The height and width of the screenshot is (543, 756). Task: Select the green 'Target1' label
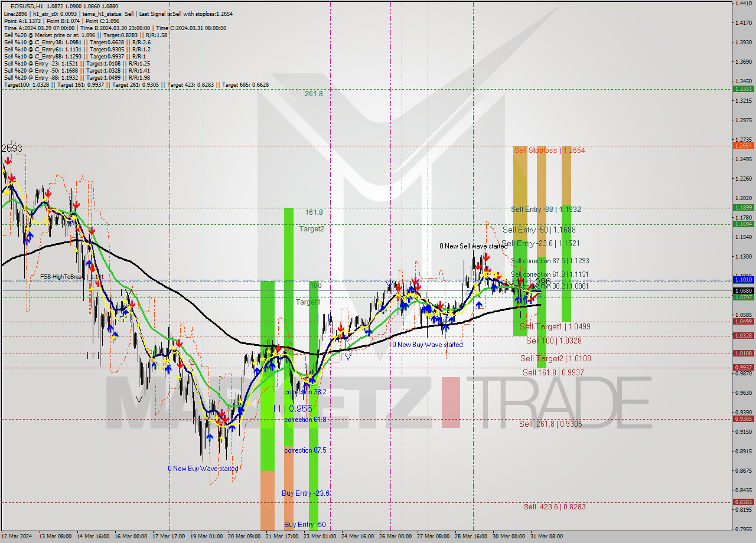click(x=308, y=302)
